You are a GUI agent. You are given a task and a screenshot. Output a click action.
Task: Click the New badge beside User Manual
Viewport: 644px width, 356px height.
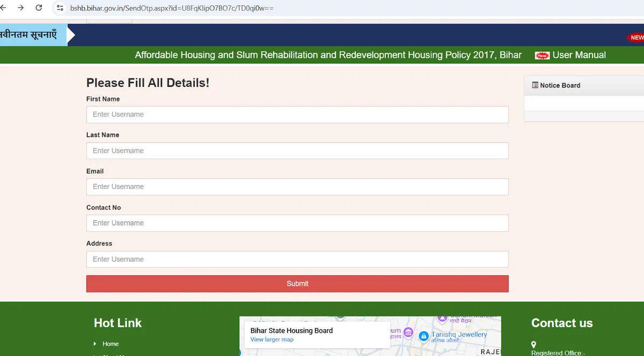click(542, 55)
